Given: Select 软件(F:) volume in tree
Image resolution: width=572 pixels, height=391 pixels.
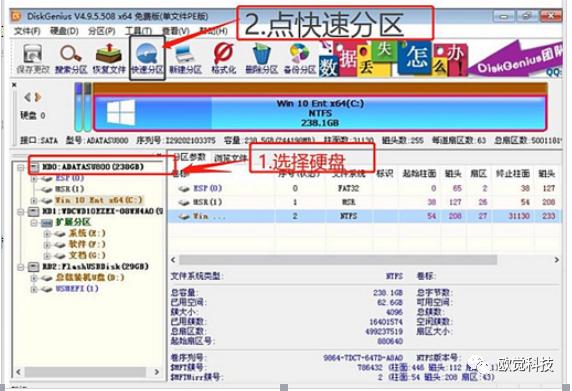Looking at the screenshot, I should coord(87,244).
